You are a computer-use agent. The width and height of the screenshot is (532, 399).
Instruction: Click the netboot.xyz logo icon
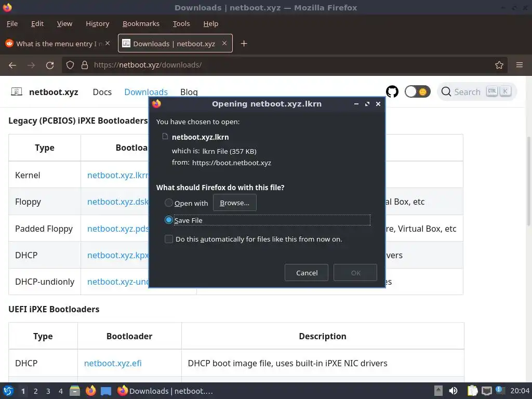(17, 91)
